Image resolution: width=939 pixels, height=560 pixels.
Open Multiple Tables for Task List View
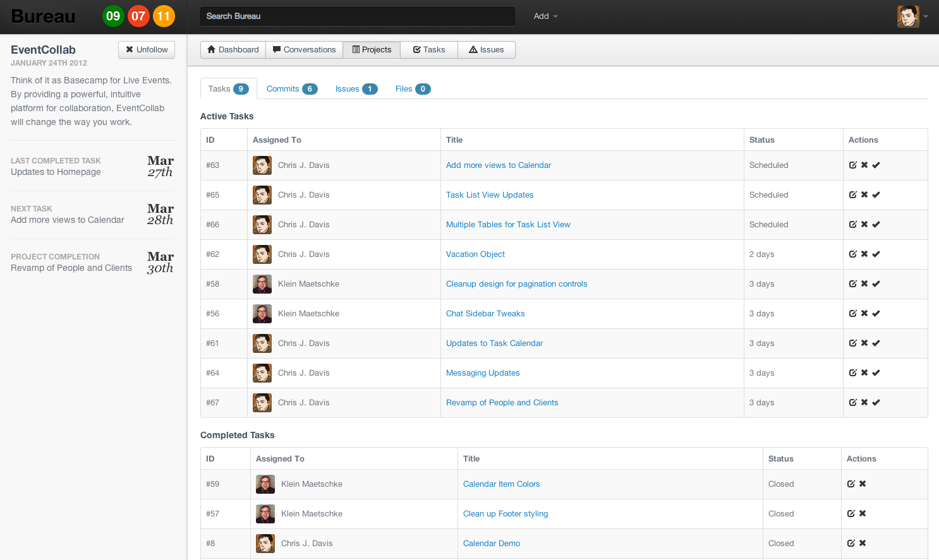[x=508, y=225]
